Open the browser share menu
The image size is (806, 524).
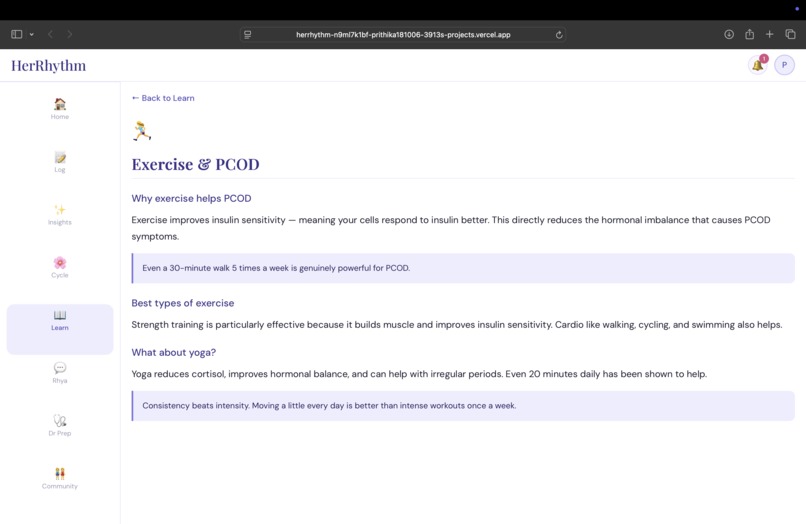pos(749,34)
